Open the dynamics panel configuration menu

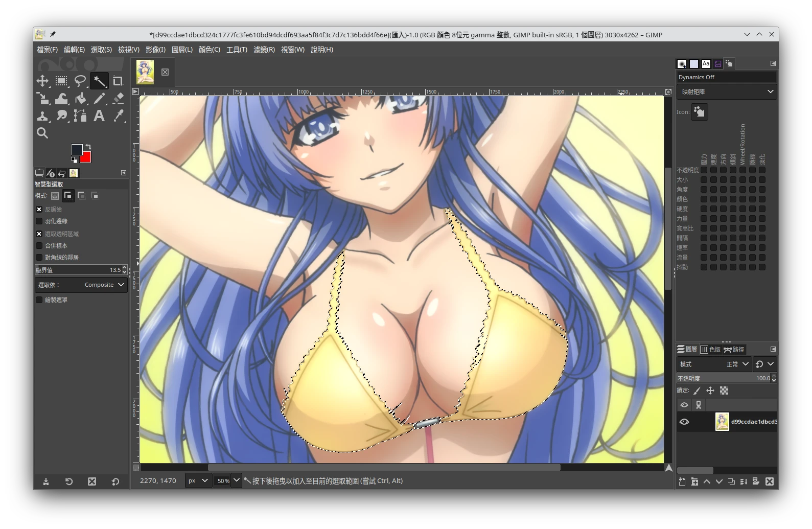[x=773, y=63]
